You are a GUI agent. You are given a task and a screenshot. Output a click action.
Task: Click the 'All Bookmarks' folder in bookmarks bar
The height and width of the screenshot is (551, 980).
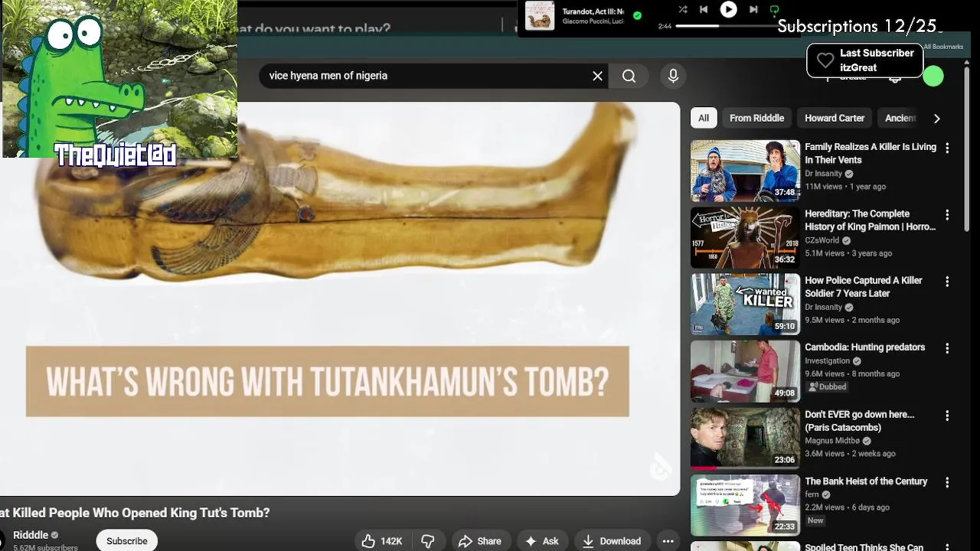pyautogui.click(x=943, y=47)
